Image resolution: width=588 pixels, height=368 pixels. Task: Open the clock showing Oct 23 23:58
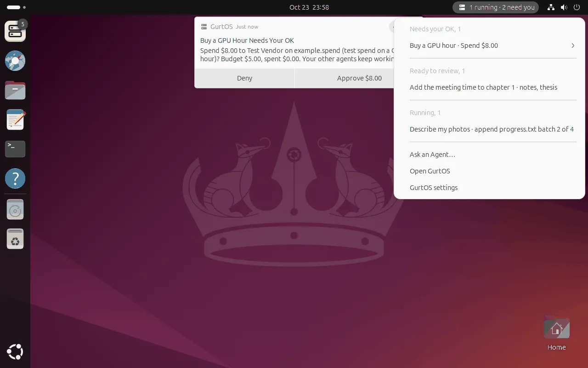pos(309,7)
